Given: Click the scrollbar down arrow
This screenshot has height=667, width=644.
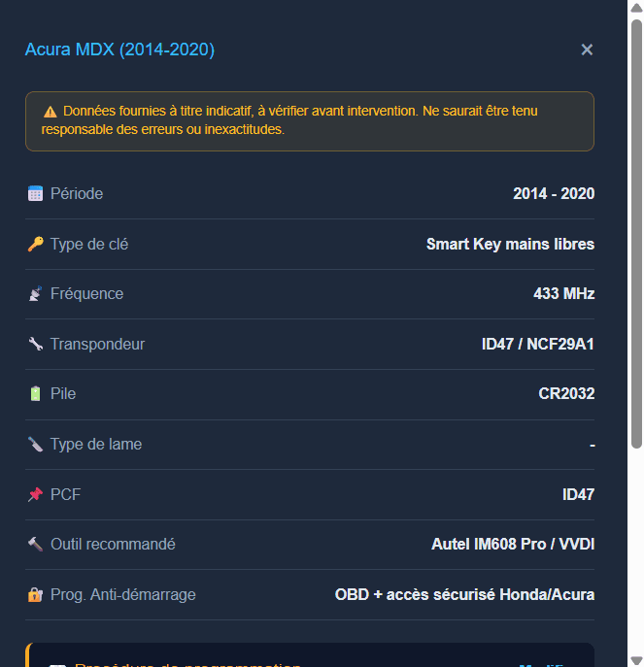Looking at the screenshot, I should point(636,660).
